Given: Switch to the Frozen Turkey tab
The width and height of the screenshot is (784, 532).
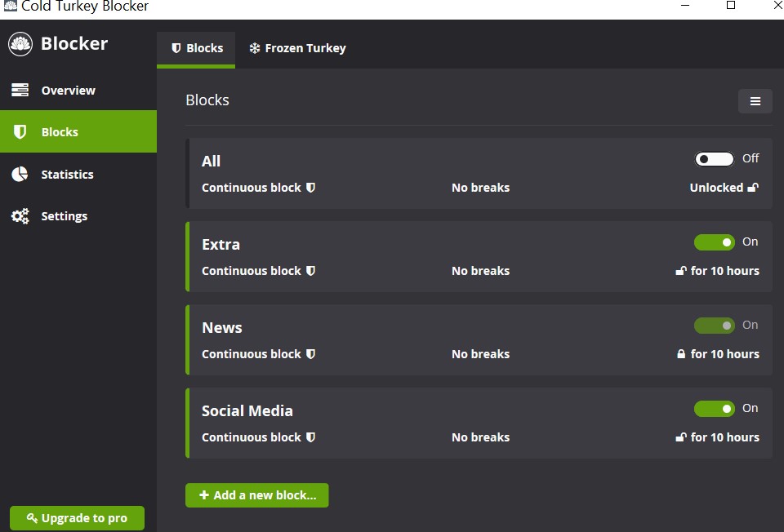Looking at the screenshot, I should (297, 48).
